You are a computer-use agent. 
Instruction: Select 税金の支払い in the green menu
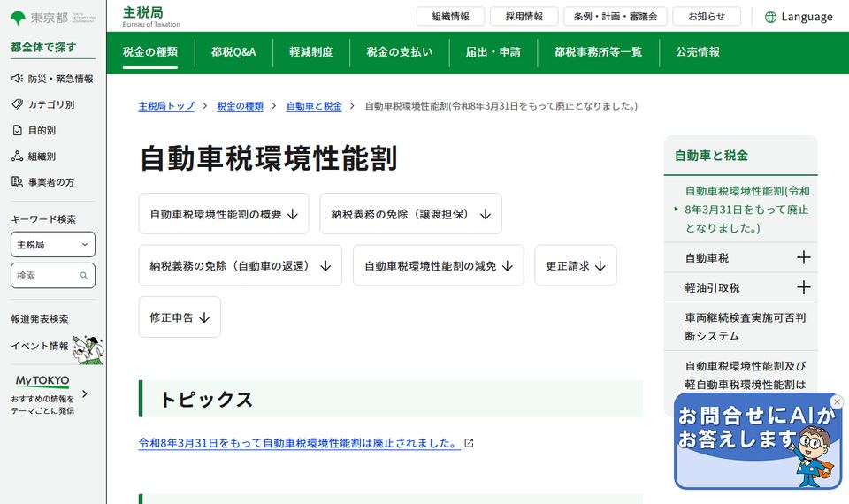tap(399, 52)
